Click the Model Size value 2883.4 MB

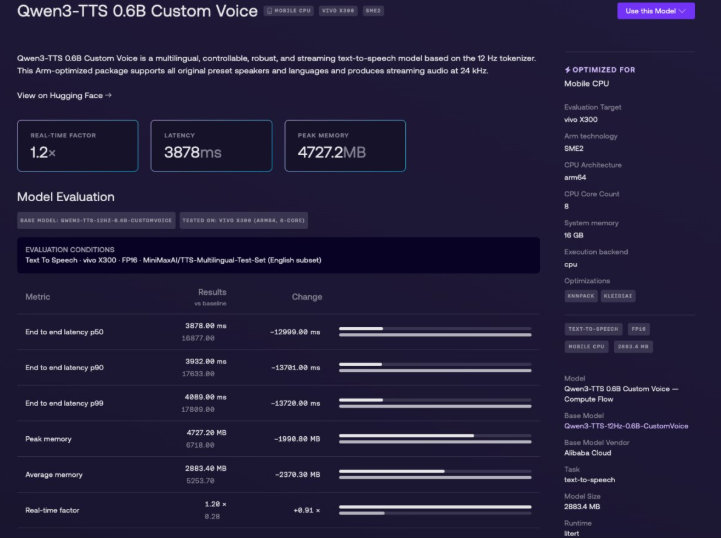click(582, 507)
